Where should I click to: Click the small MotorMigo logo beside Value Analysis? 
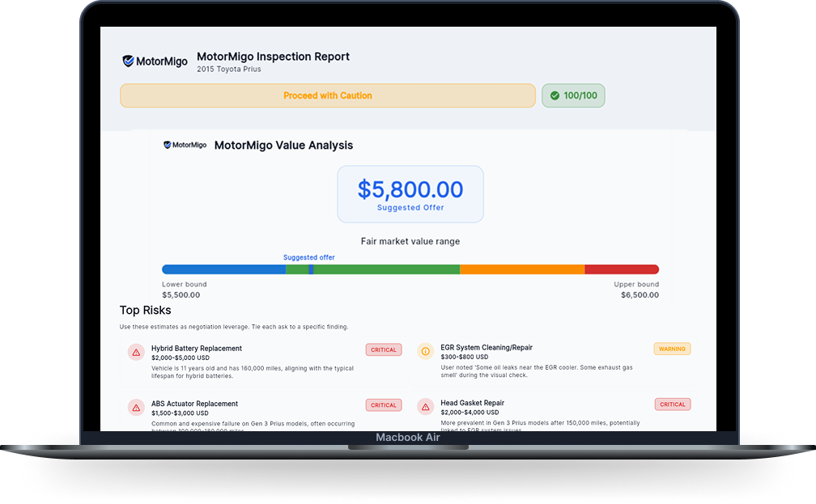[185, 145]
